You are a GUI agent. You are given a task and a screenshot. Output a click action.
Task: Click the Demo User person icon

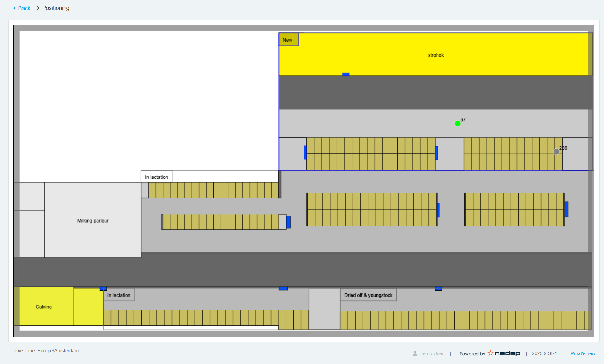click(415, 353)
